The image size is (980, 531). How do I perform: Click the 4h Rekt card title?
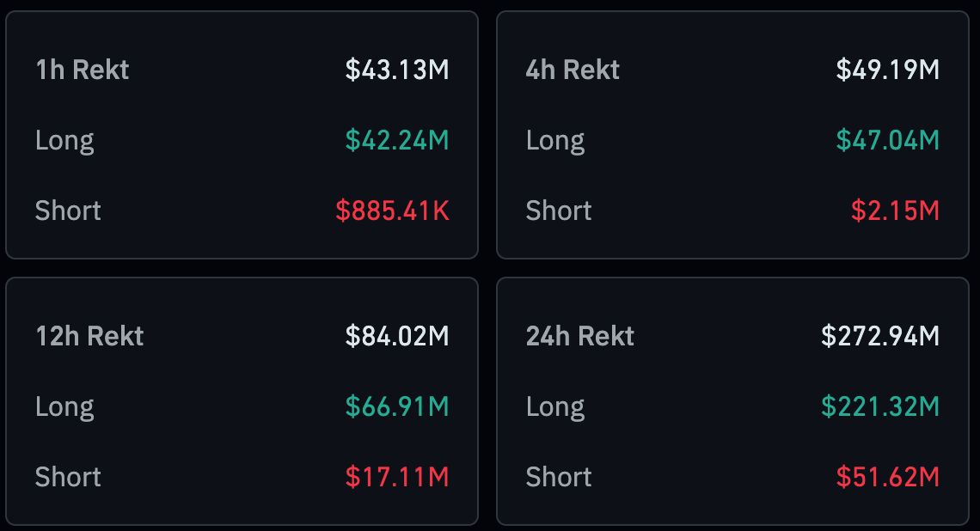click(573, 70)
